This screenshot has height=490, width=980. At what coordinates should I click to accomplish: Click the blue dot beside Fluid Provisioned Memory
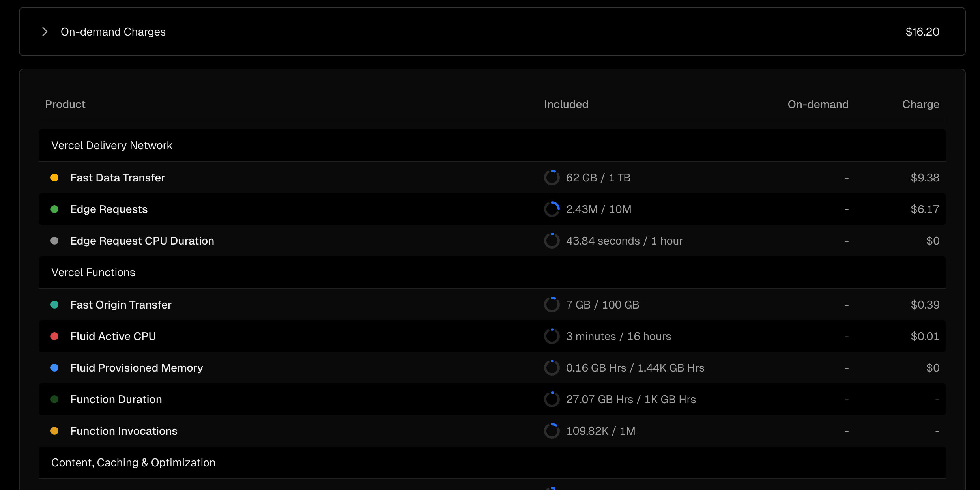pyautogui.click(x=54, y=368)
